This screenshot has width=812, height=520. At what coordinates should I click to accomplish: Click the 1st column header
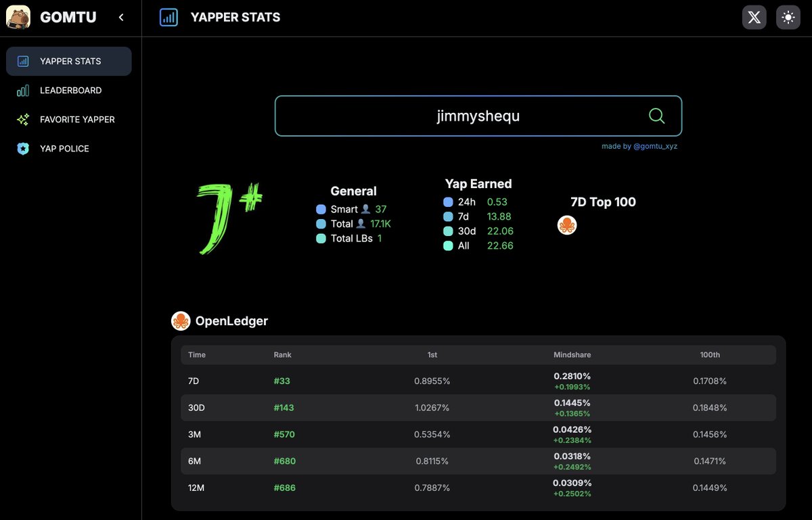pyautogui.click(x=432, y=355)
